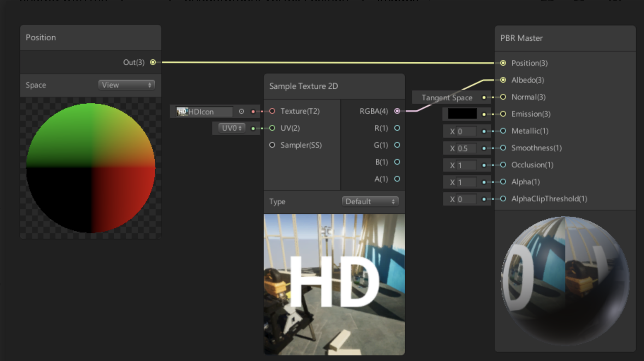Image resolution: width=644 pixels, height=361 pixels.
Task: Click the Albedo(3) port on PBR Master
Action: click(503, 80)
